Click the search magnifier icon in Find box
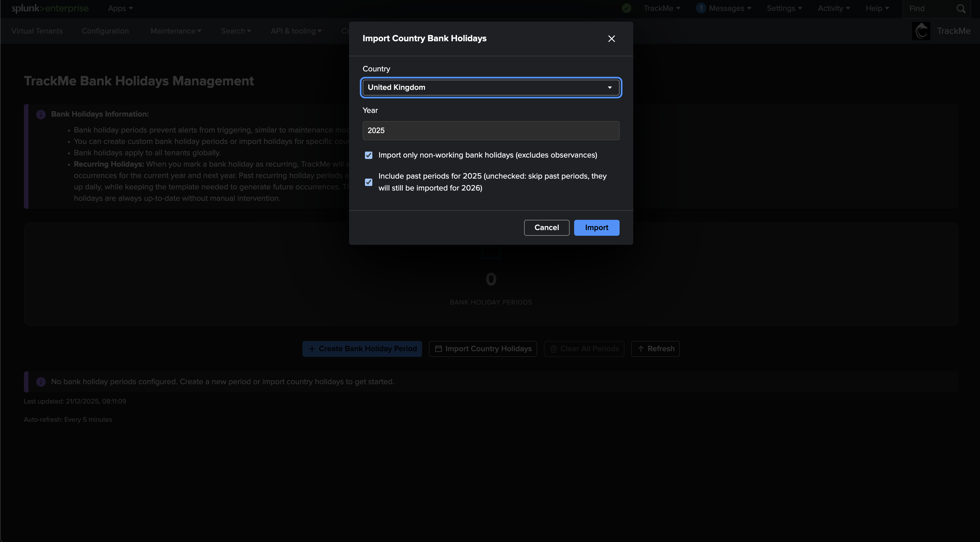 point(961,9)
